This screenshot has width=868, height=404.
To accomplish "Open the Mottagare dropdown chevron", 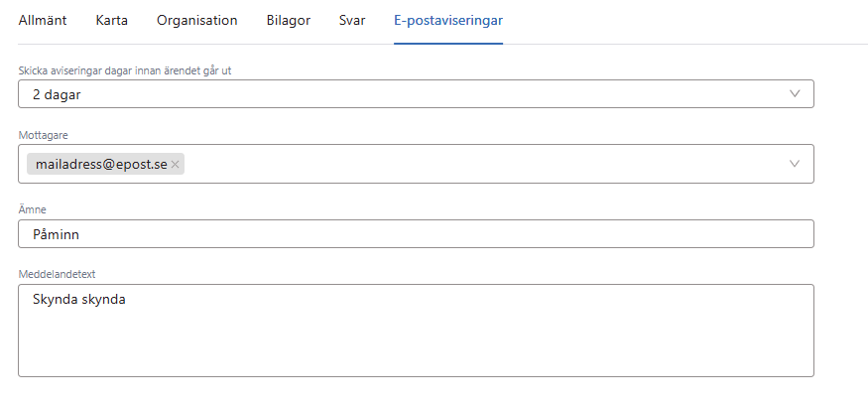I will pos(795,164).
